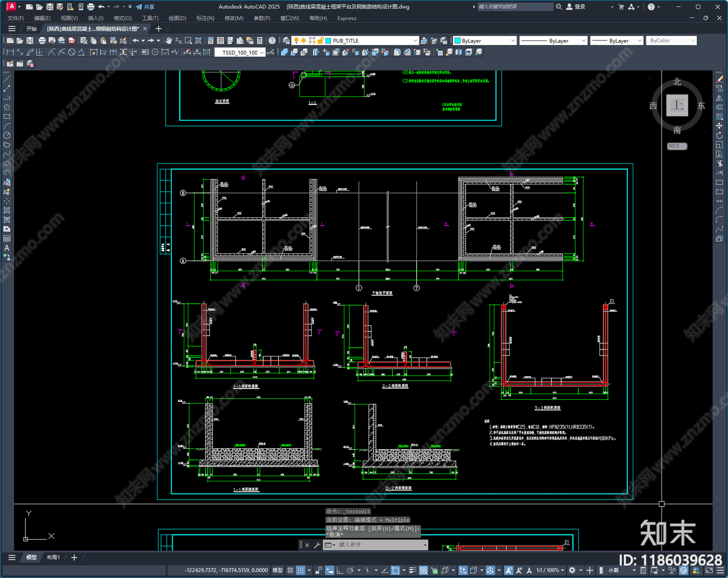Add a new drawing tab with plus button

point(158,29)
